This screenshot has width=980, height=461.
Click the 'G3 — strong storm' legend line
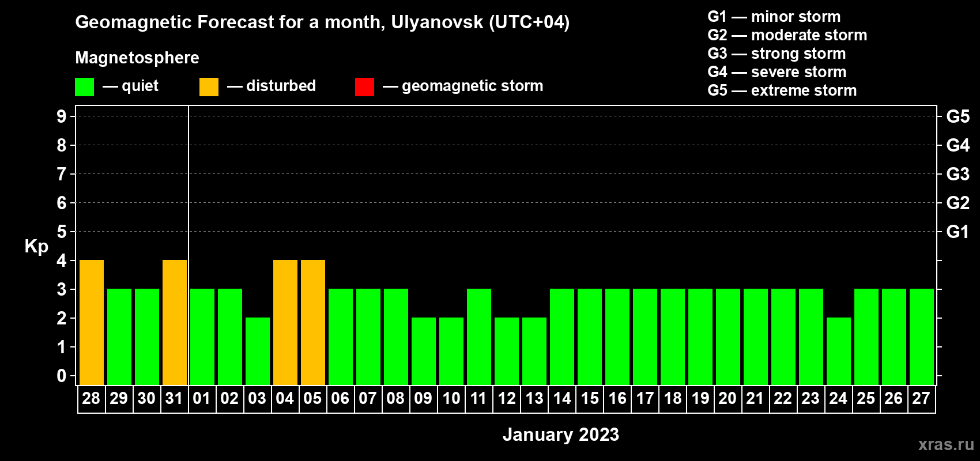(x=777, y=54)
